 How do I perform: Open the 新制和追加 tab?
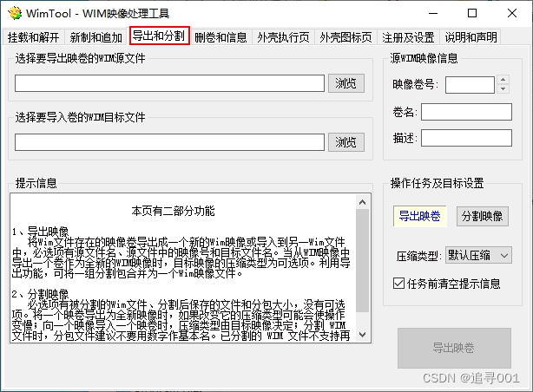[95, 37]
